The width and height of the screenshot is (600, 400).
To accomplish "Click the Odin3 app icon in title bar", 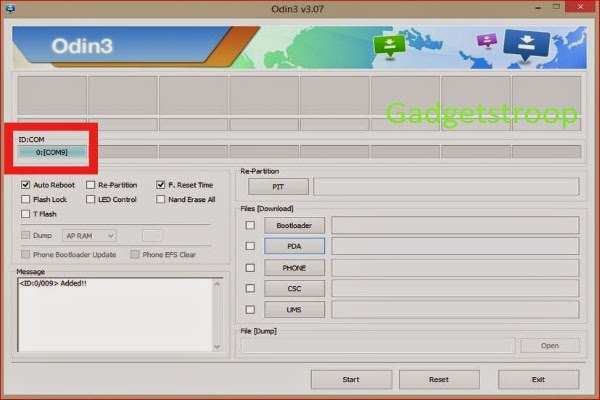I will pyautogui.click(x=10, y=8).
